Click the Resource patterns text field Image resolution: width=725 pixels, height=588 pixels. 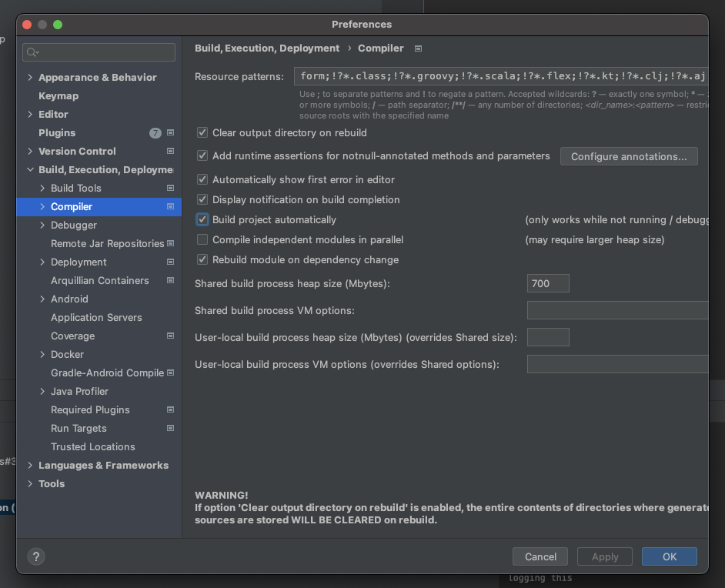[500, 76]
